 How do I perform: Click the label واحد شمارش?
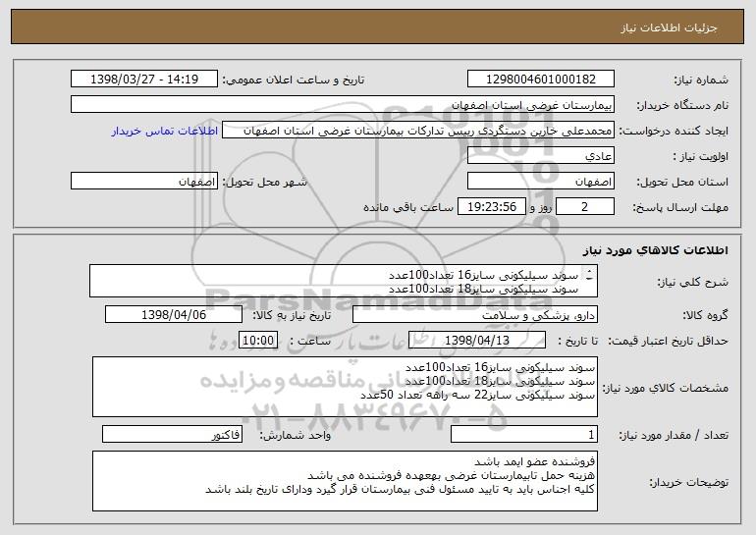point(296,435)
